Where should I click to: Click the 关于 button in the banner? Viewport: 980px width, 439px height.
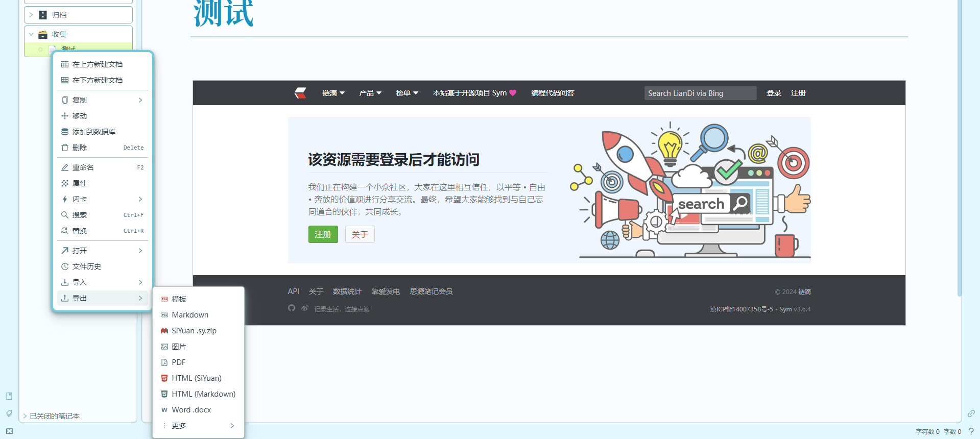[x=360, y=234]
